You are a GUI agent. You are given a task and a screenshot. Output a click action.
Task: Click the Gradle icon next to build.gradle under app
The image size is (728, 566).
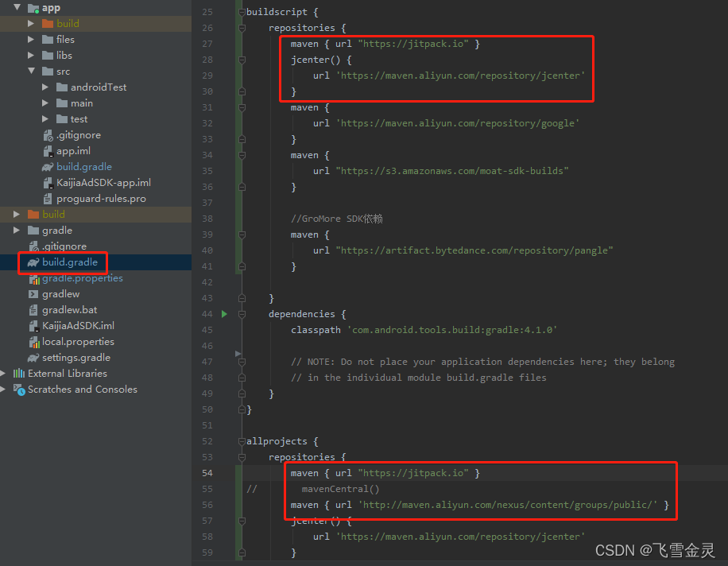[48, 166]
